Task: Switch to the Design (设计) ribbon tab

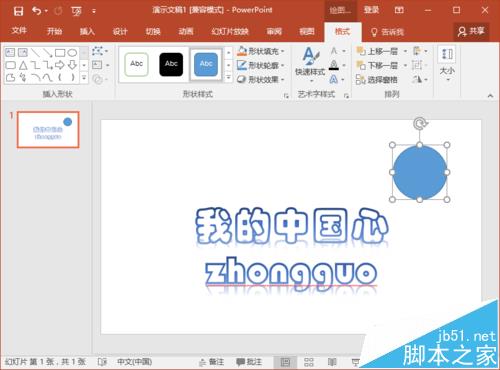Action: click(x=120, y=32)
